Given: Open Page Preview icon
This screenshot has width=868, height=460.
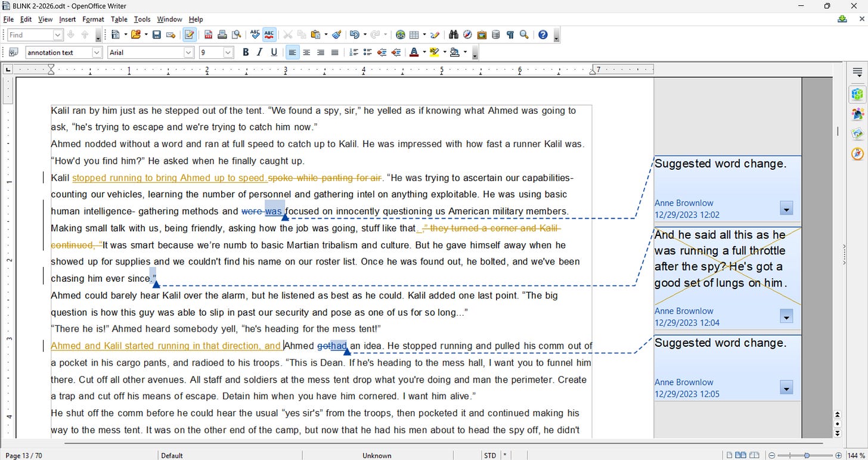Looking at the screenshot, I should pyautogui.click(x=236, y=35).
